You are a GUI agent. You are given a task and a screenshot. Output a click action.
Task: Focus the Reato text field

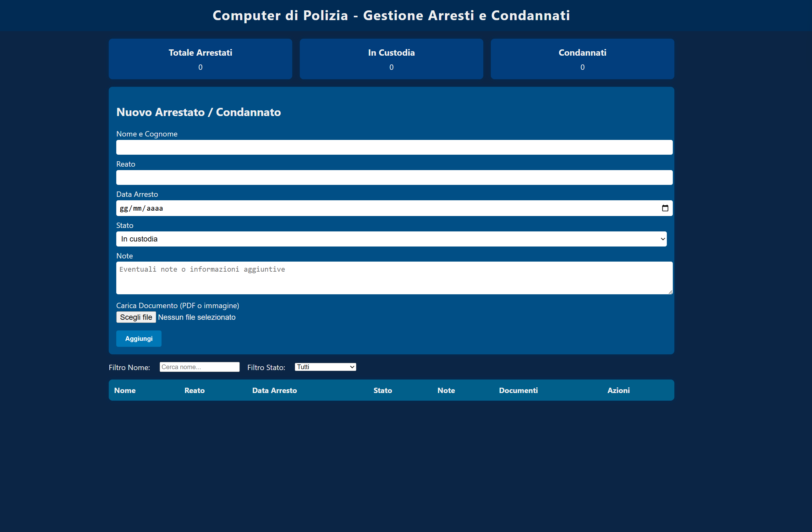point(394,177)
